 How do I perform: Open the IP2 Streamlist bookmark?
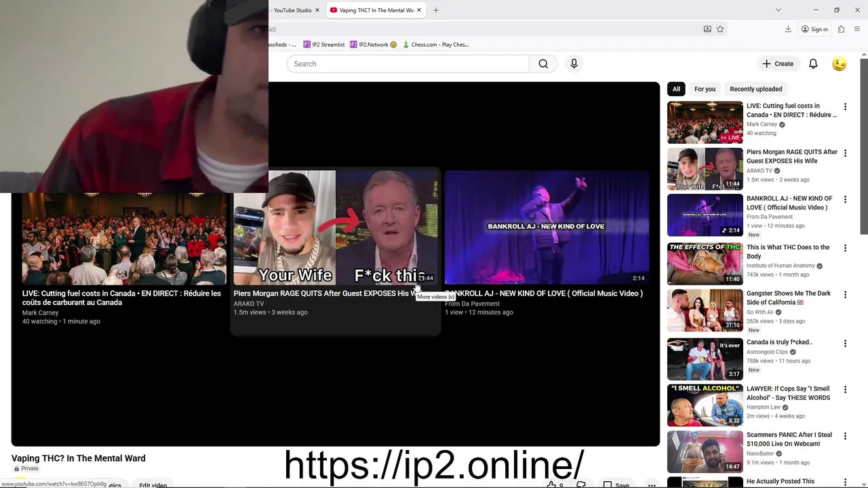(x=324, y=45)
